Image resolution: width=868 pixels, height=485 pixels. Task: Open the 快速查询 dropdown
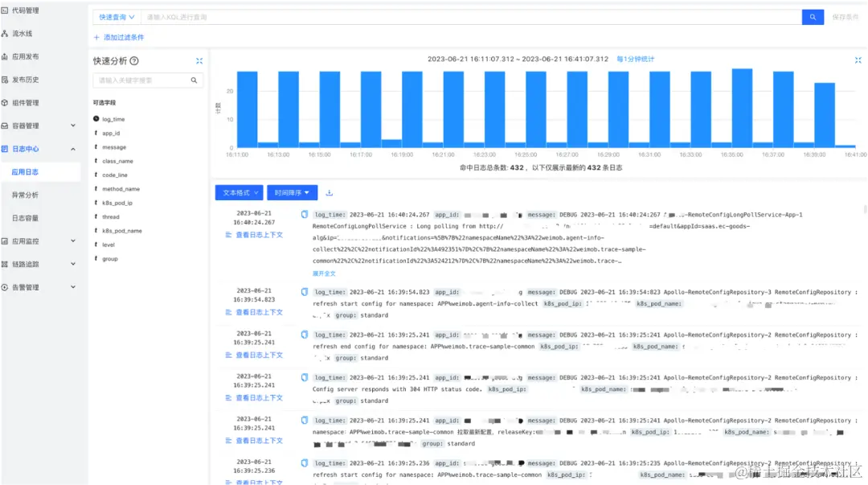pos(117,17)
